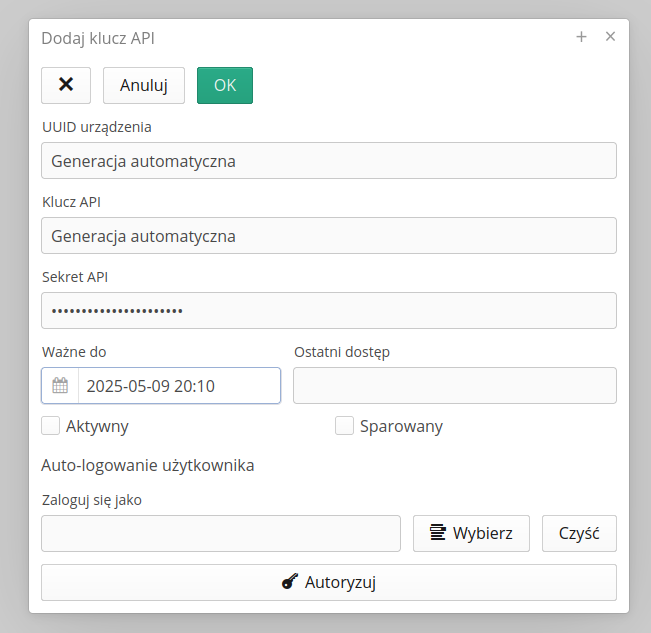Click the bold X discard button
The height and width of the screenshot is (633, 651).
pos(66,85)
